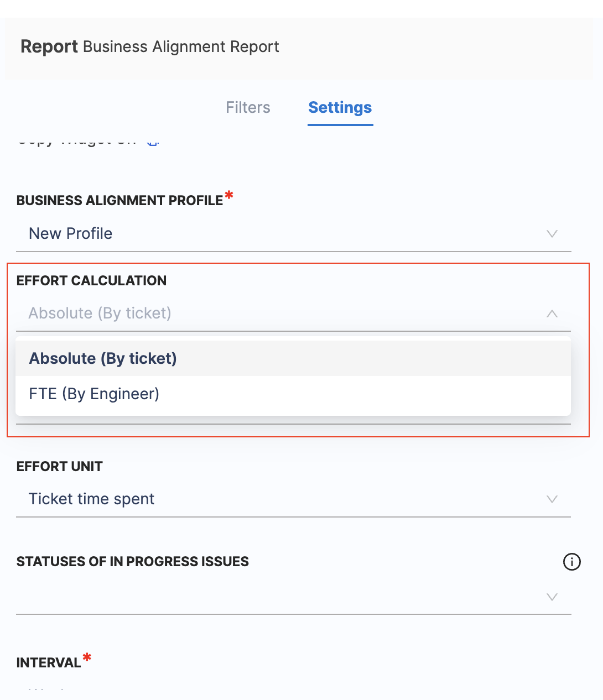Click the chevron next to New Profile
603x700 pixels.
point(552,234)
